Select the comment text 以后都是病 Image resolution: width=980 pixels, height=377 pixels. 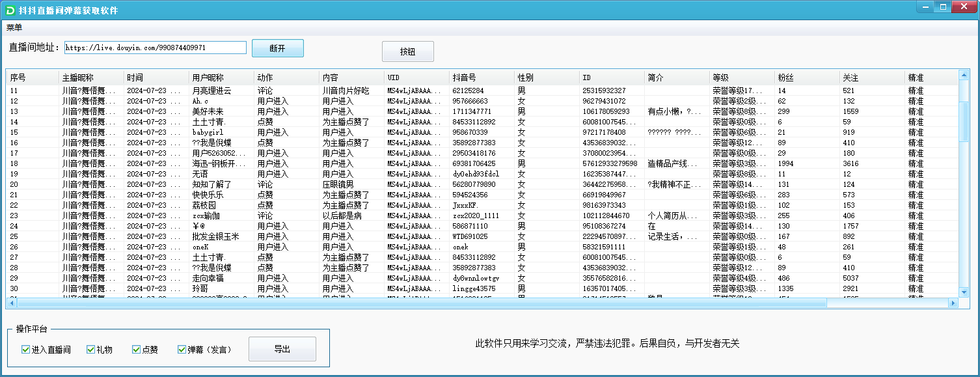[342, 216]
